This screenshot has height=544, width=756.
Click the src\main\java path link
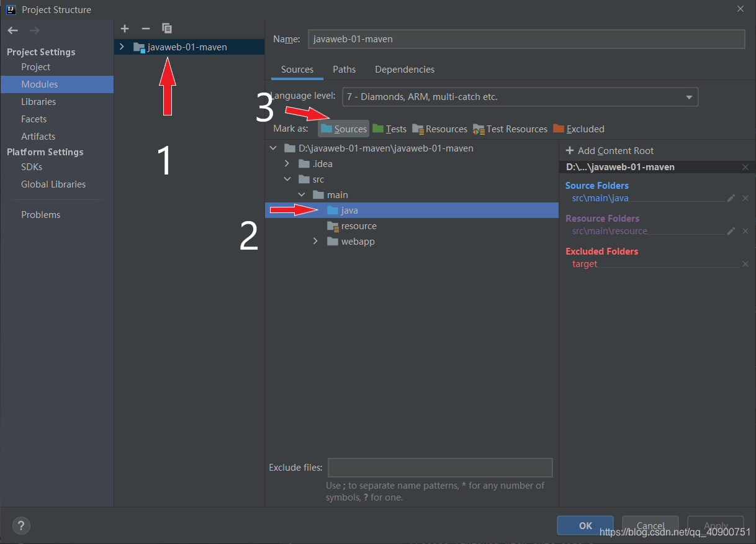(x=600, y=198)
